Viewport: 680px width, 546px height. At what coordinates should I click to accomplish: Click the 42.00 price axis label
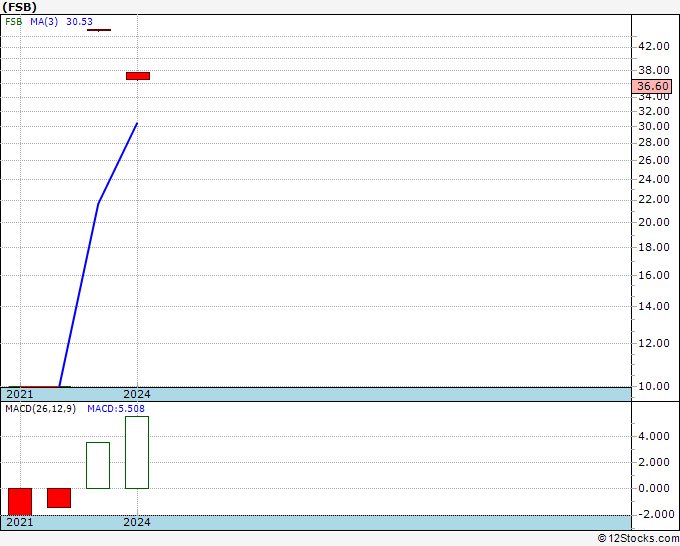click(654, 46)
